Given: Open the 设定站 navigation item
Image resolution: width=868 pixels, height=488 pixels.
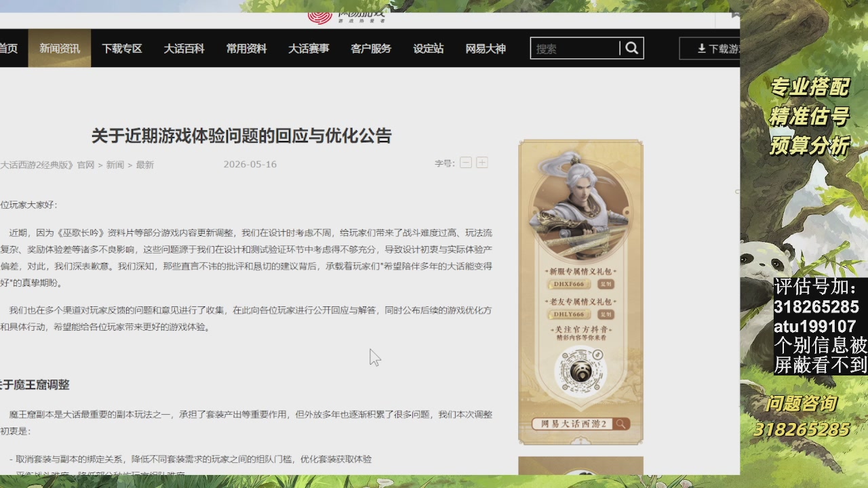Looking at the screenshot, I should [429, 48].
